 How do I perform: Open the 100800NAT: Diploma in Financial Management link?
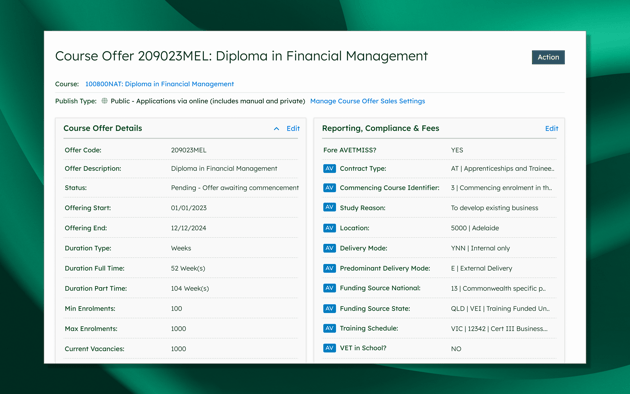(160, 84)
